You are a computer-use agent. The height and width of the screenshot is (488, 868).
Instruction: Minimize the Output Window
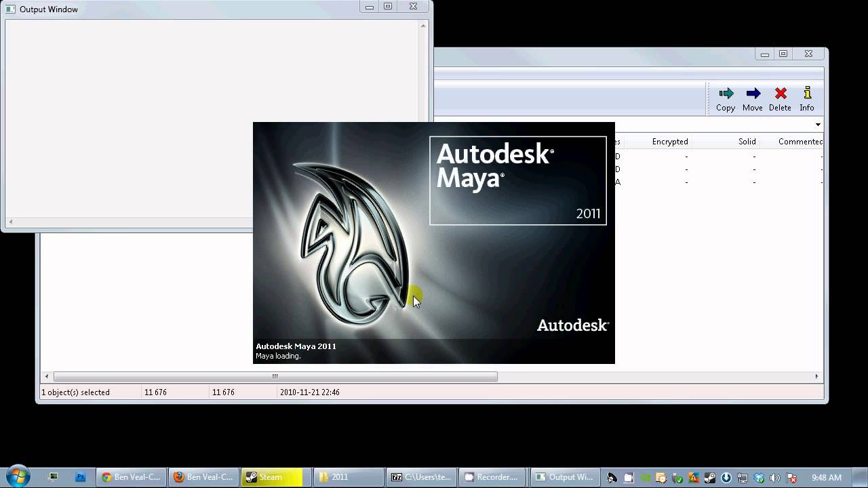370,7
